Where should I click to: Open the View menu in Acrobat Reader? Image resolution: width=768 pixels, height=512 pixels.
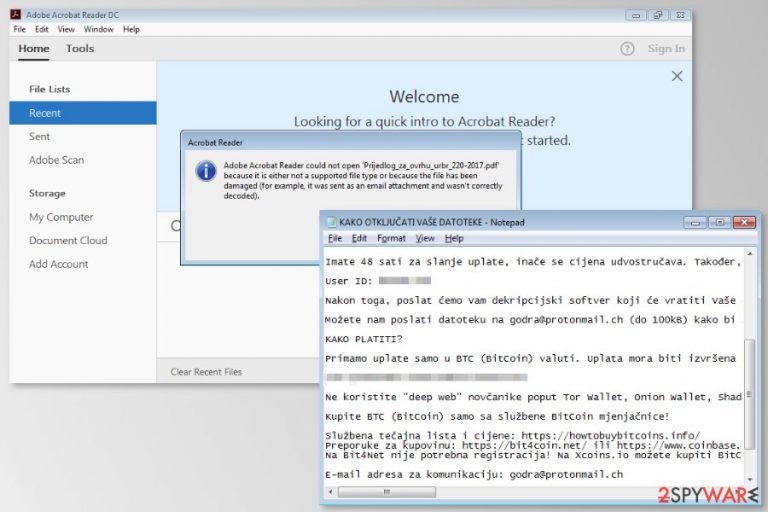(x=66, y=29)
